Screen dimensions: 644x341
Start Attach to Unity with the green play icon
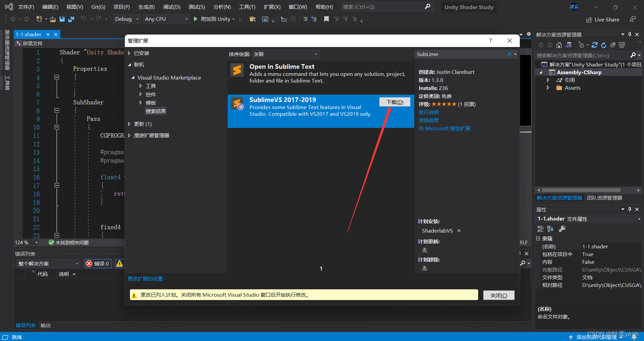pyautogui.click(x=196, y=19)
